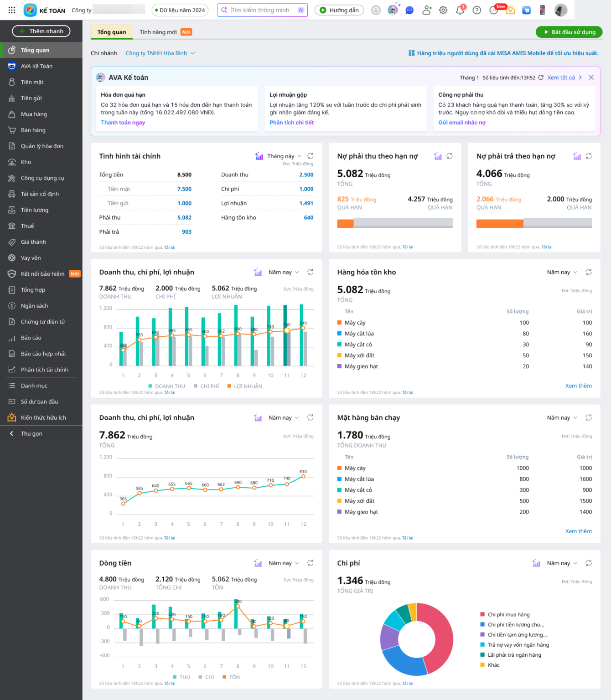Open the chat message bubble icon

pos(409,10)
